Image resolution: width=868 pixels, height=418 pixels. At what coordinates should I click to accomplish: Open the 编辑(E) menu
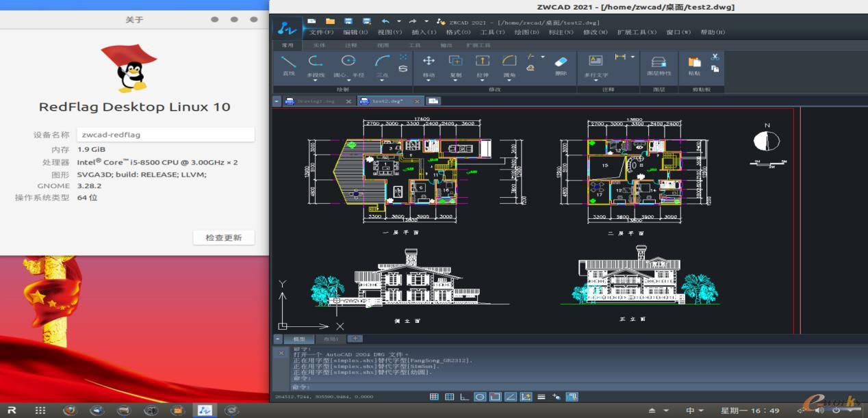pos(355,32)
